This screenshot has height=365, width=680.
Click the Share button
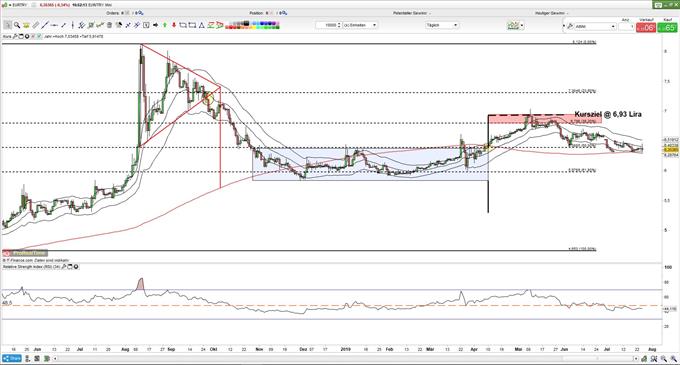(x=12, y=358)
